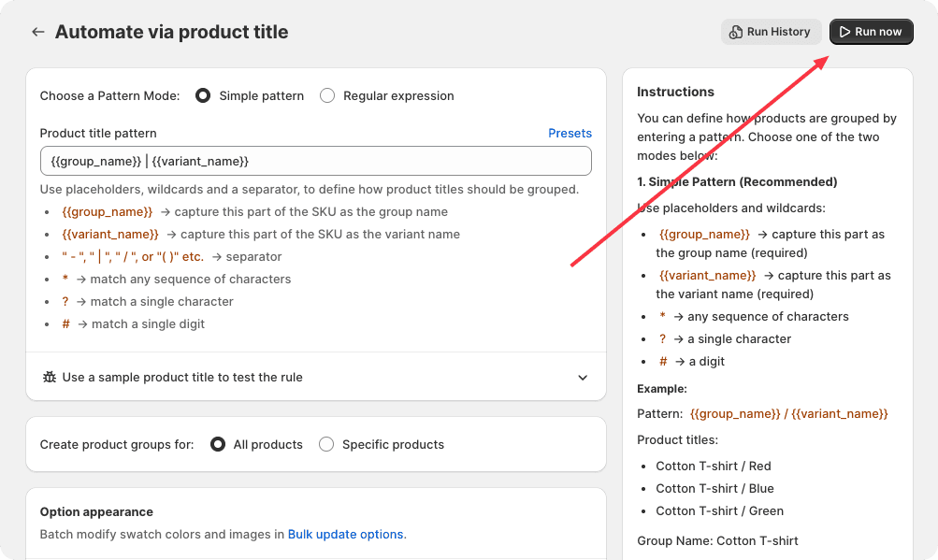The image size is (938, 560).
Task: Click the 'Create product groups for:' label
Action: coord(117,444)
